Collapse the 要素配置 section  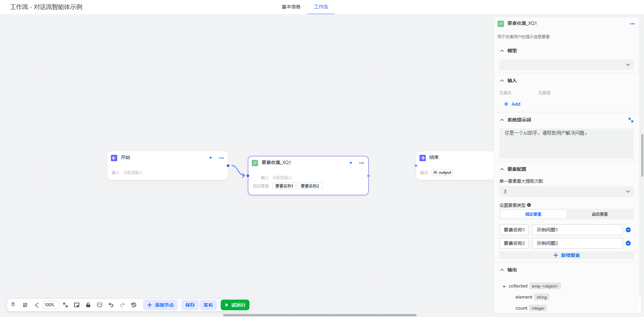point(502,169)
